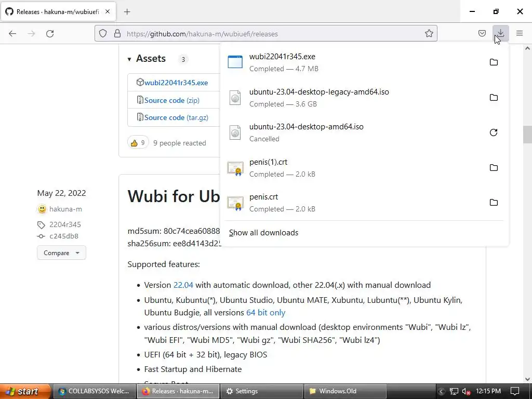
Task: Follow the 64 bit only link
Action: pyautogui.click(x=265, y=312)
